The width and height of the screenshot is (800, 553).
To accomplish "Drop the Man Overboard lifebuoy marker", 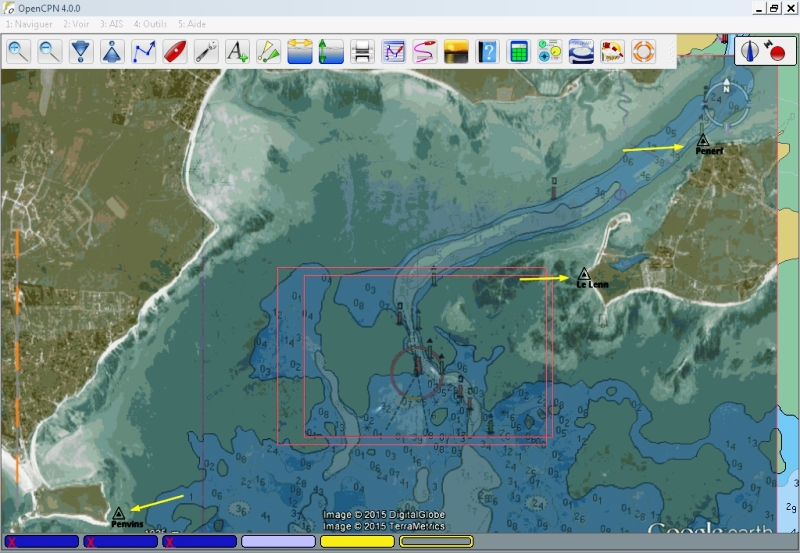I will tap(643, 51).
